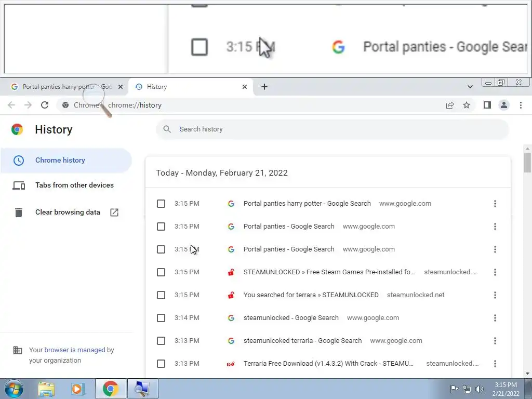Check the box for the first 'Portal panties - Google Search' entry
Image resolution: width=532 pixels, height=399 pixels.
[161, 227]
